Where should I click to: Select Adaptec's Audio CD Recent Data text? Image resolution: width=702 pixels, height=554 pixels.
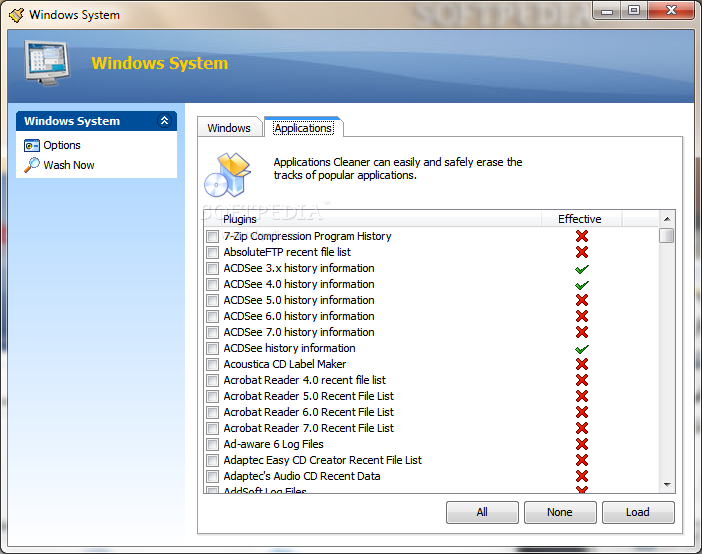tap(302, 476)
